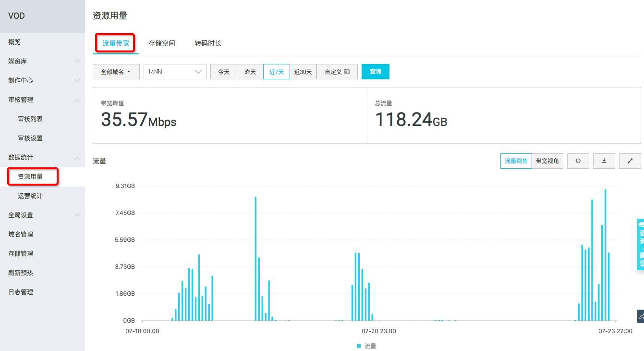
Task: Download the chart data
Action: pos(604,161)
